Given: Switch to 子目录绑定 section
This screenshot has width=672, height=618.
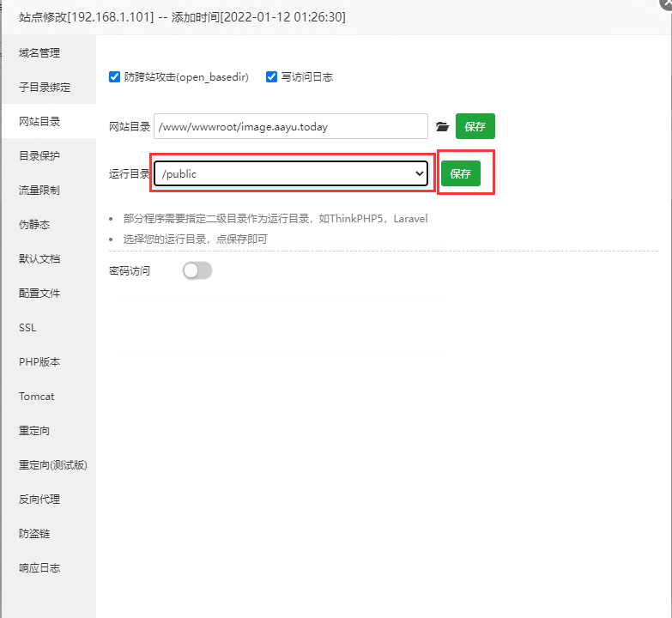Looking at the screenshot, I should click(45, 88).
